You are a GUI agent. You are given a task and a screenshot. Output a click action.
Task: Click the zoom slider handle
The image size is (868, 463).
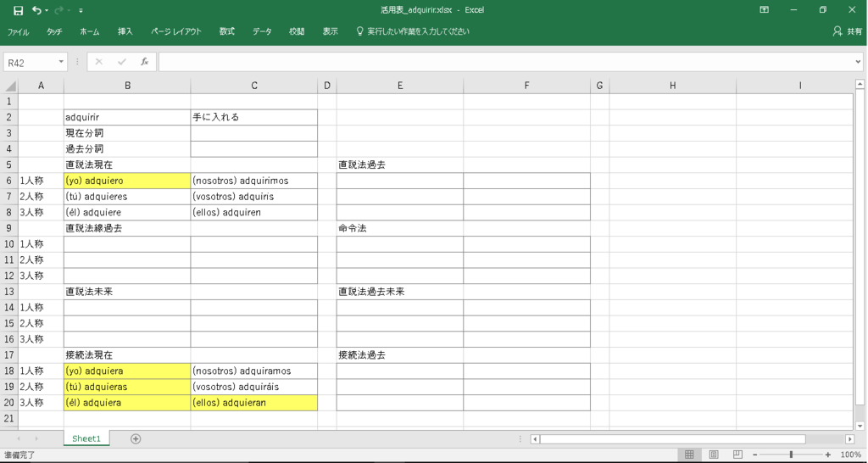(791, 455)
